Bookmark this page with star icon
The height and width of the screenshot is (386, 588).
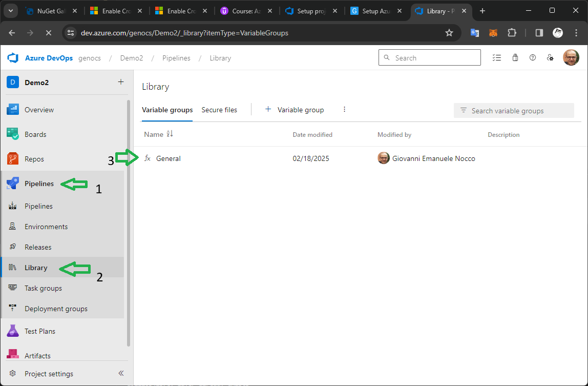(449, 33)
